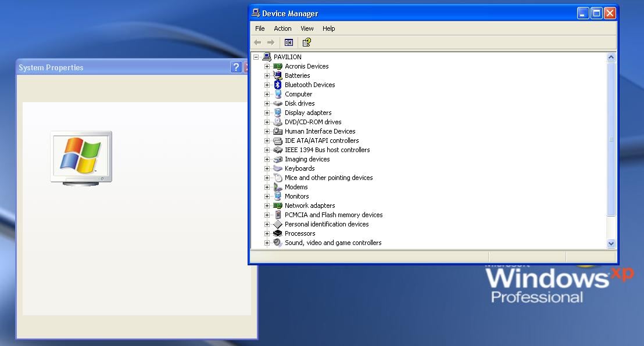Select the PAVILION tree label

288,57
